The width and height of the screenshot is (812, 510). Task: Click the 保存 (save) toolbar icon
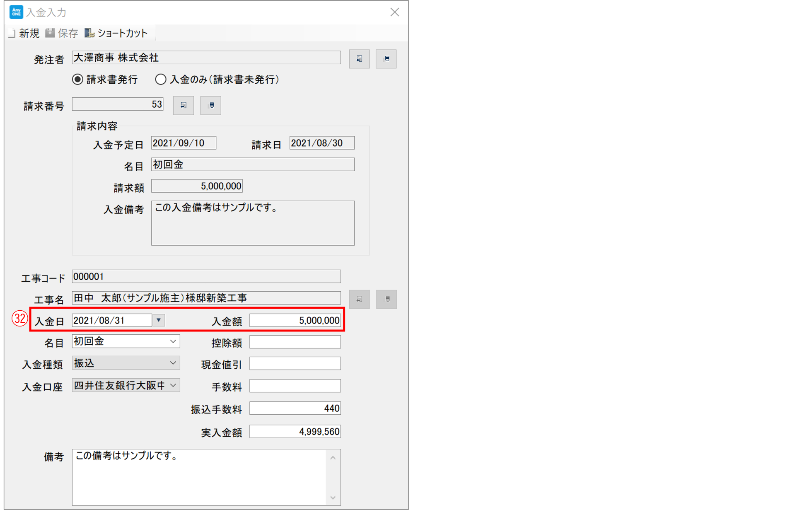pos(62,33)
